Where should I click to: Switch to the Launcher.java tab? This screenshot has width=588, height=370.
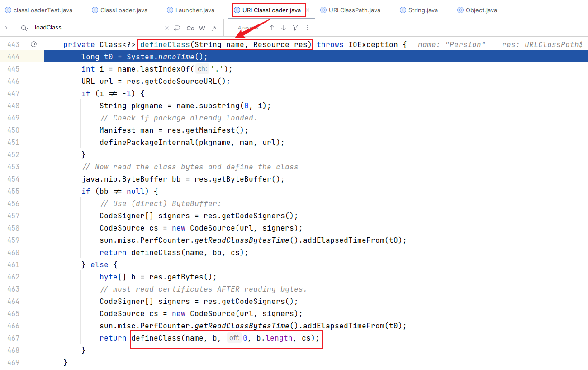pyautogui.click(x=190, y=10)
